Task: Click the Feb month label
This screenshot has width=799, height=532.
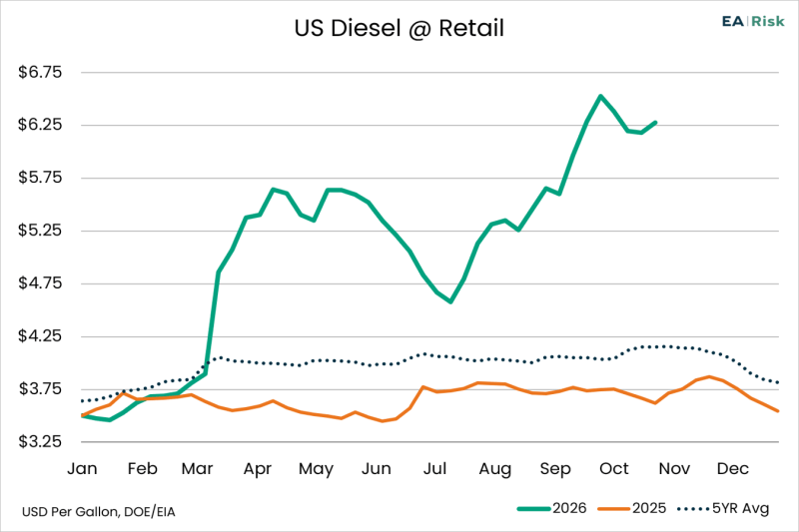Action: 142,468
